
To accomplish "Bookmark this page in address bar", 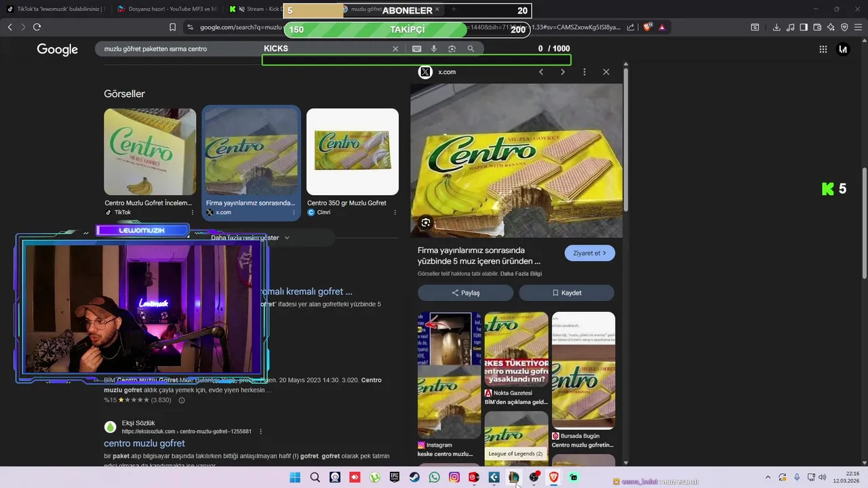I will coord(172,27).
